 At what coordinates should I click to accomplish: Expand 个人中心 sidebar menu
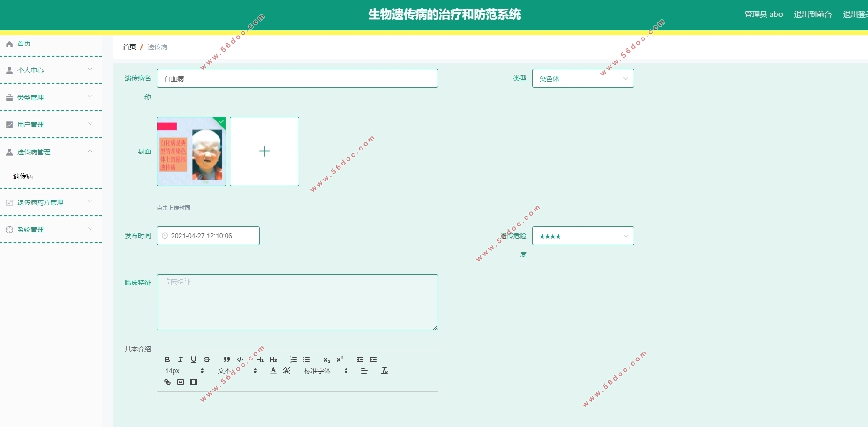pos(51,70)
